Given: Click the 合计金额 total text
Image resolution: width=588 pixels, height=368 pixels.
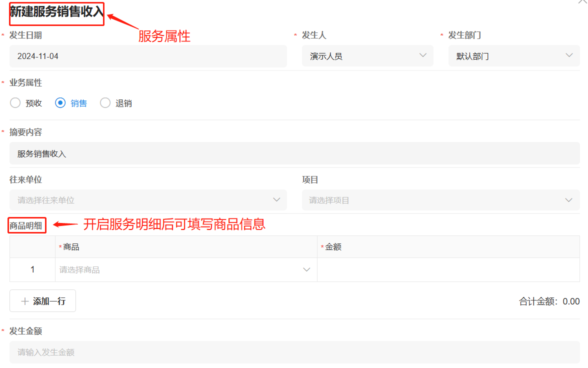Looking at the screenshot, I should click(549, 301).
